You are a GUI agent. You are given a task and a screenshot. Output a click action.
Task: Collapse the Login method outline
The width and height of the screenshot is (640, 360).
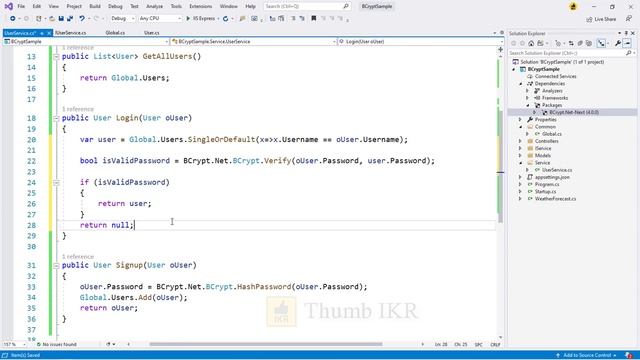(x=56, y=118)
